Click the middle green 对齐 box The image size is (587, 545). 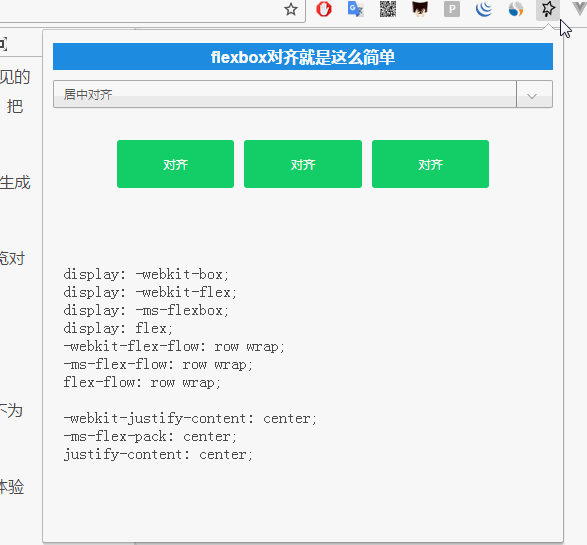point(303,164)
